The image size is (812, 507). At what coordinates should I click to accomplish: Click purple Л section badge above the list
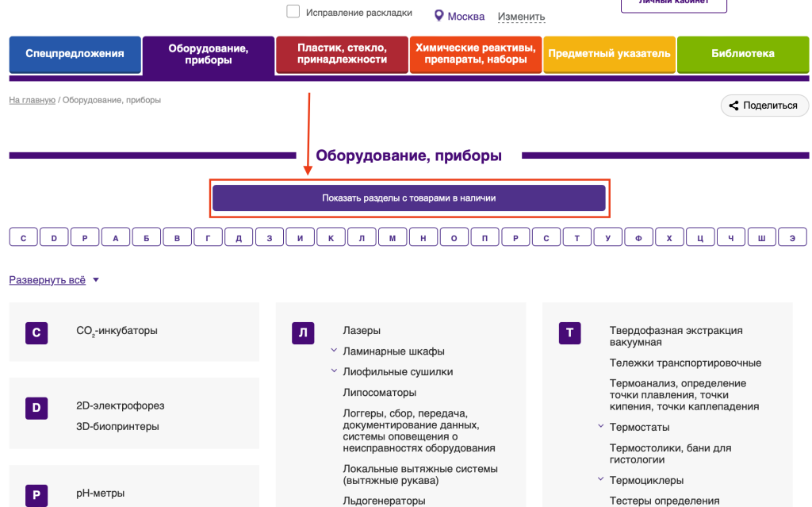click(x=303, y=332)
